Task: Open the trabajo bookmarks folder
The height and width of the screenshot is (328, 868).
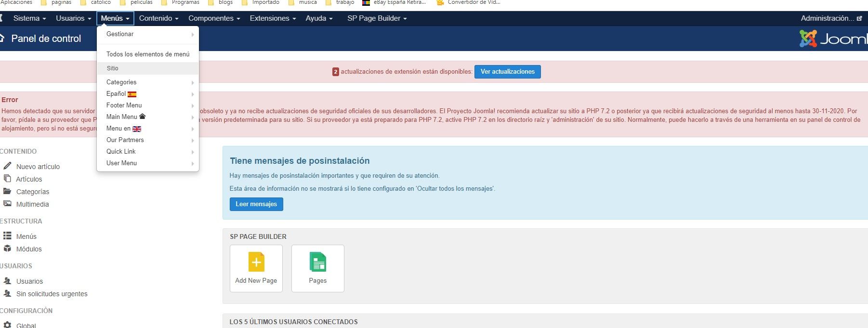Action: tap(340, 2)
